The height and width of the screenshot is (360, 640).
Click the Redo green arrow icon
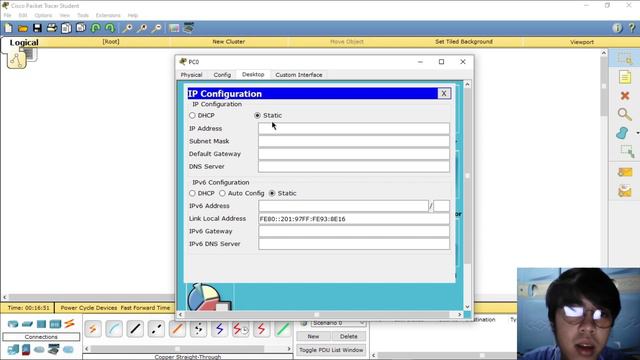(x=110, y=28)
